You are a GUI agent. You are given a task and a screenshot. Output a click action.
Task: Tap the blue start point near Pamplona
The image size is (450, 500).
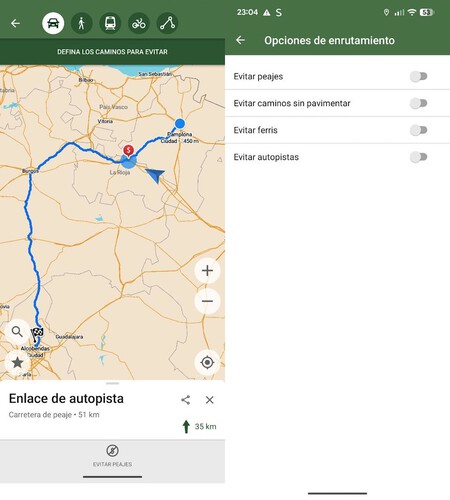(180, 124)
